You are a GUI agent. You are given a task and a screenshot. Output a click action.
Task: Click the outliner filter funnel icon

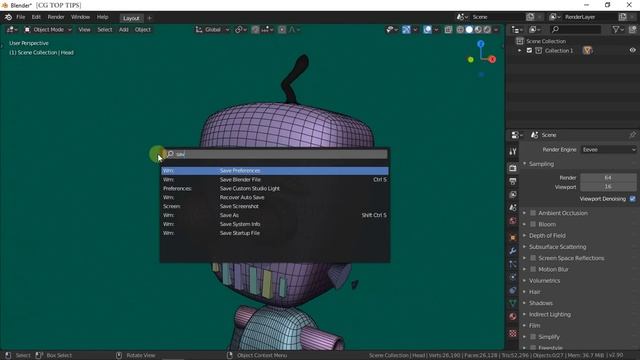(617, 29)
